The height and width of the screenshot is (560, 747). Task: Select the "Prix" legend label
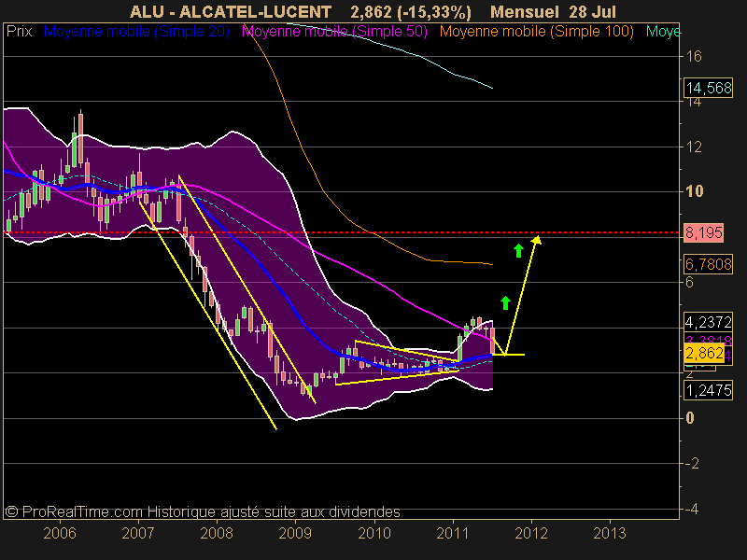(x=19, y=32)
